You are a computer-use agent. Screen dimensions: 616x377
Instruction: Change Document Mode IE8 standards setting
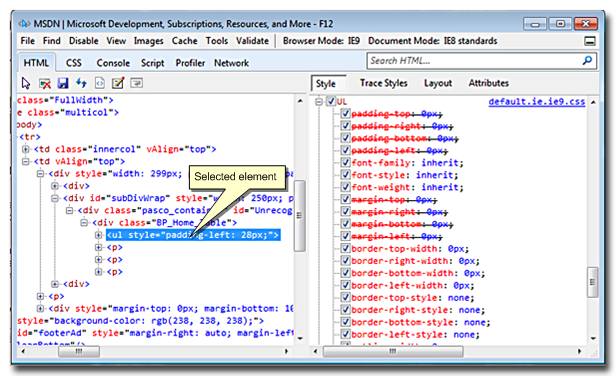[433, 41]
